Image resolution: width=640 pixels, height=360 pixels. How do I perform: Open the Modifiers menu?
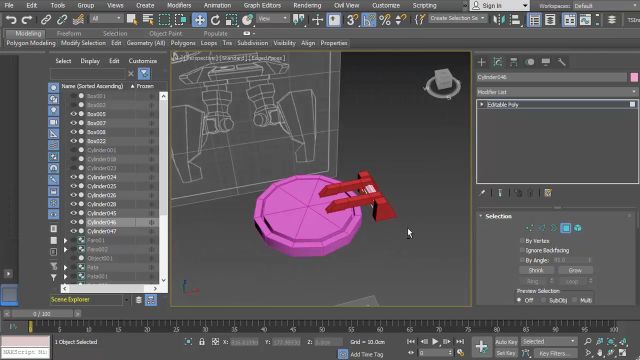[179, 5]
